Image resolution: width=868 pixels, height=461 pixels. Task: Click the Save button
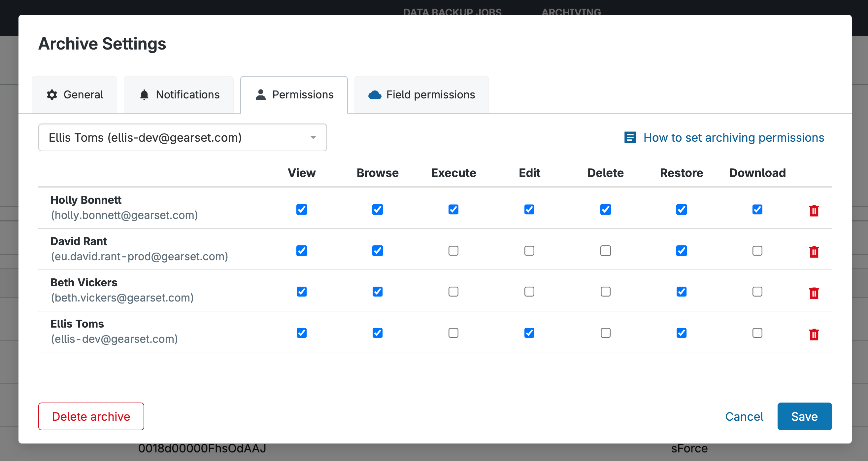pyautogui.click(x=804, y=416)
